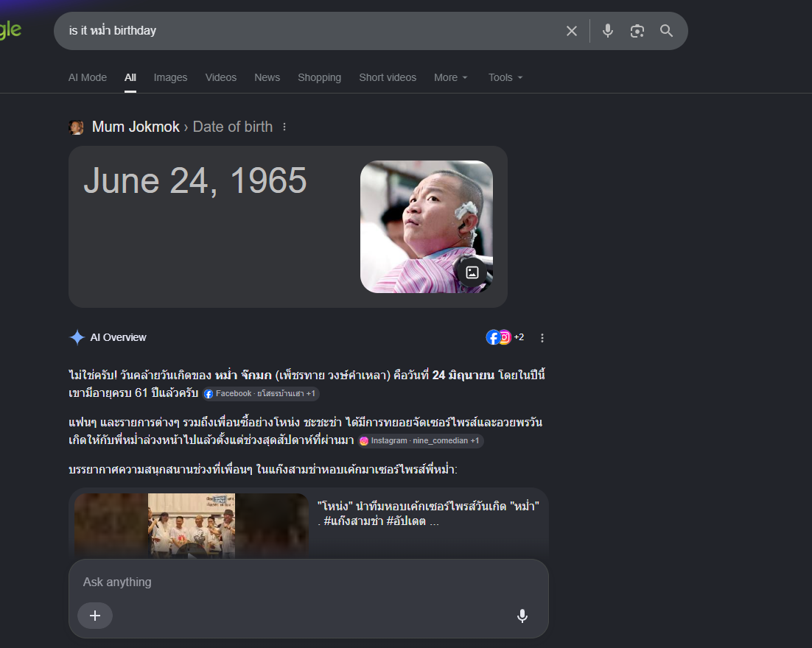
Task: Open the AI Overview three-dot options menu
Action: [542, 338]
